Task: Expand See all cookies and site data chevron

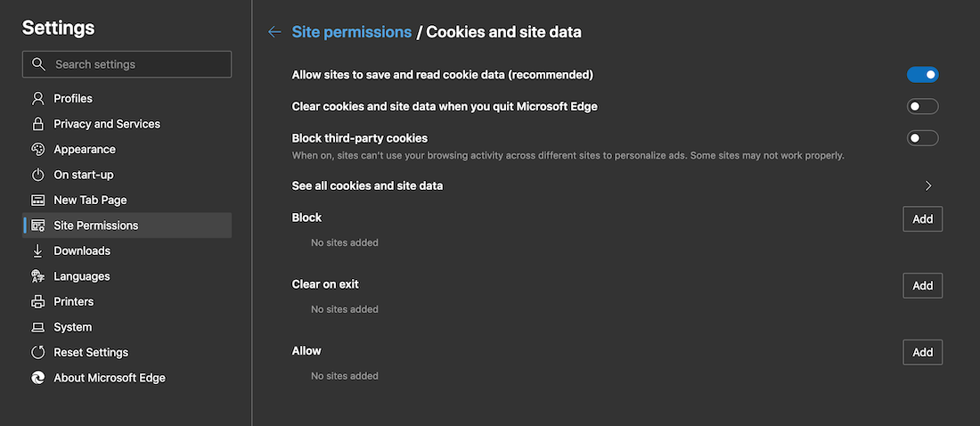Action: point(928,186)
